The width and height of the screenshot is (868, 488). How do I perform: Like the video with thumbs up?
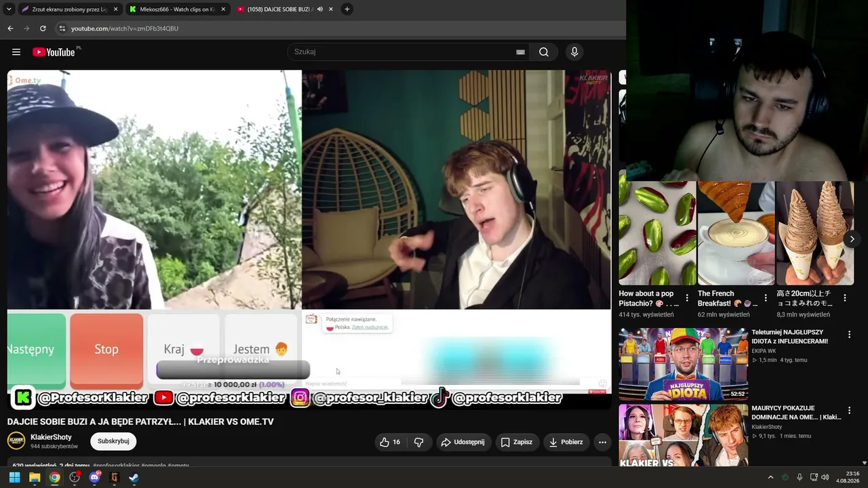click(x=390, y=442)
